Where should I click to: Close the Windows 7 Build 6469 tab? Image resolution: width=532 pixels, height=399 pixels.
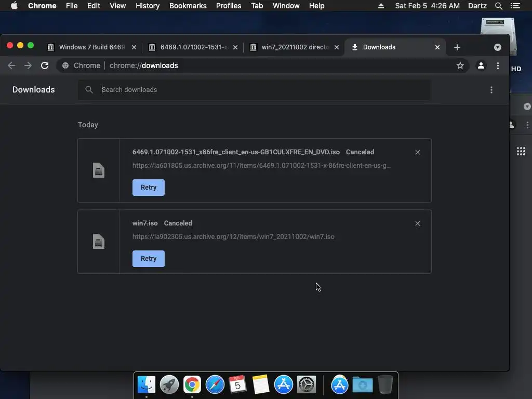pos(134,47)
